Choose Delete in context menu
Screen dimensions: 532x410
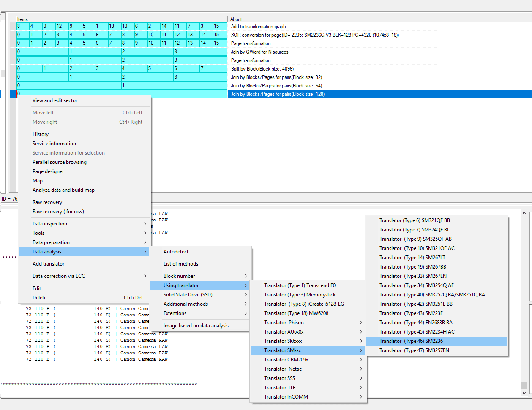pos(85,298)
